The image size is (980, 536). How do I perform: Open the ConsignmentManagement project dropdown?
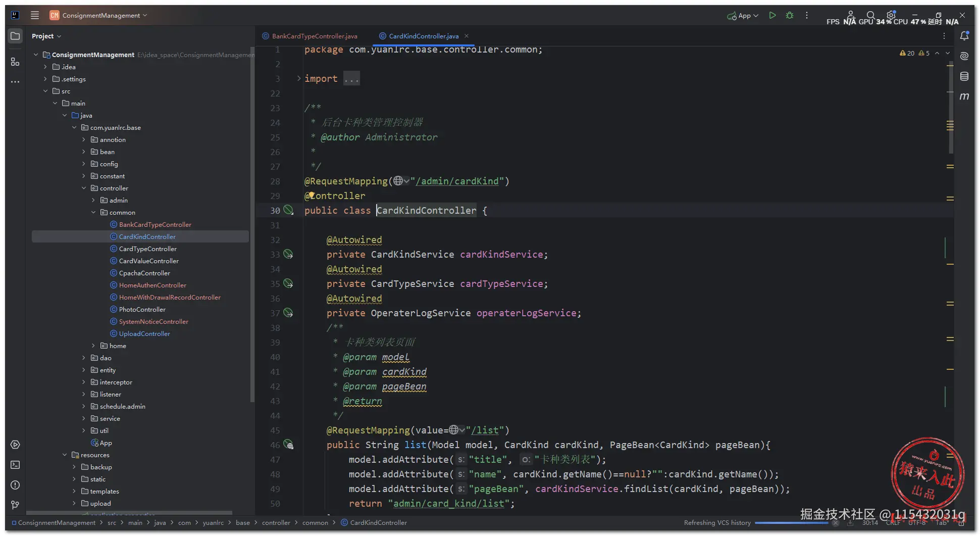(x=98, y=15)
